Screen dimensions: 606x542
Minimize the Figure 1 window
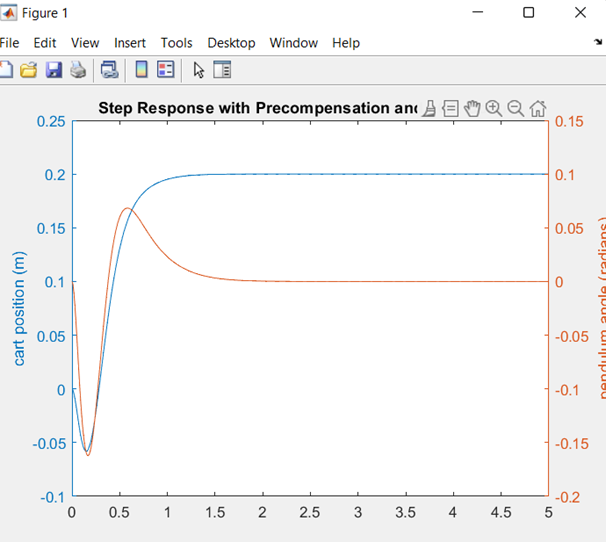click(478, 12)
